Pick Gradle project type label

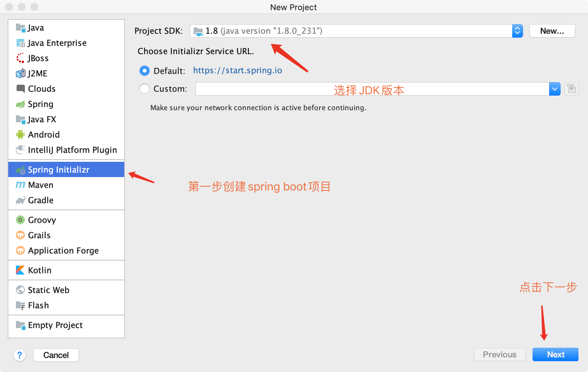coord(41,200)
